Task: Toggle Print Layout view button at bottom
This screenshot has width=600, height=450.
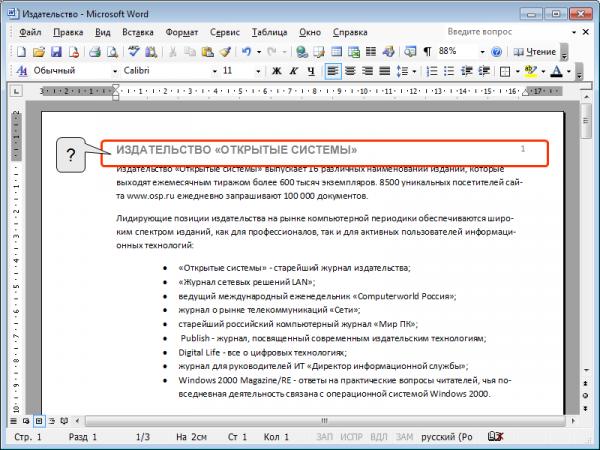Action: (x=39, y=421)
